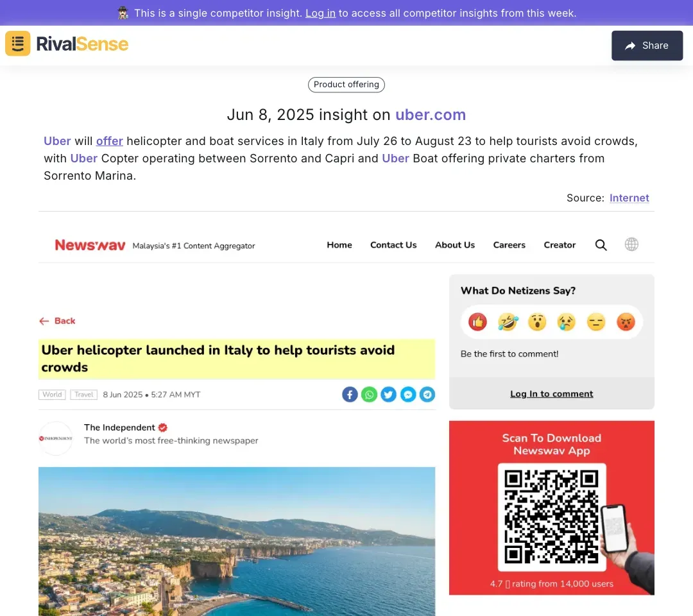Open the Careers menu item
The width and height of the screenshot is (693, 616).
[509, 245]
